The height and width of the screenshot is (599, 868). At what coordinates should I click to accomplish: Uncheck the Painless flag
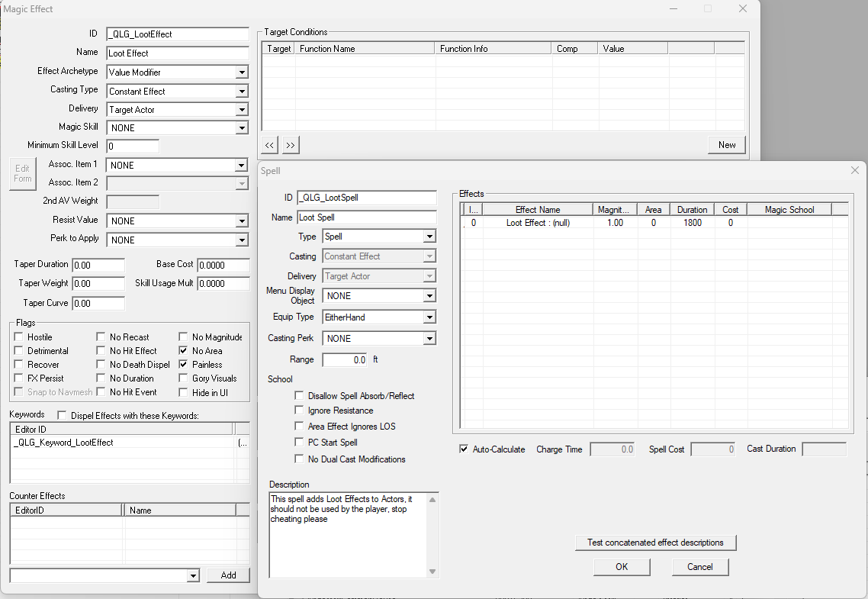[184, 365]
